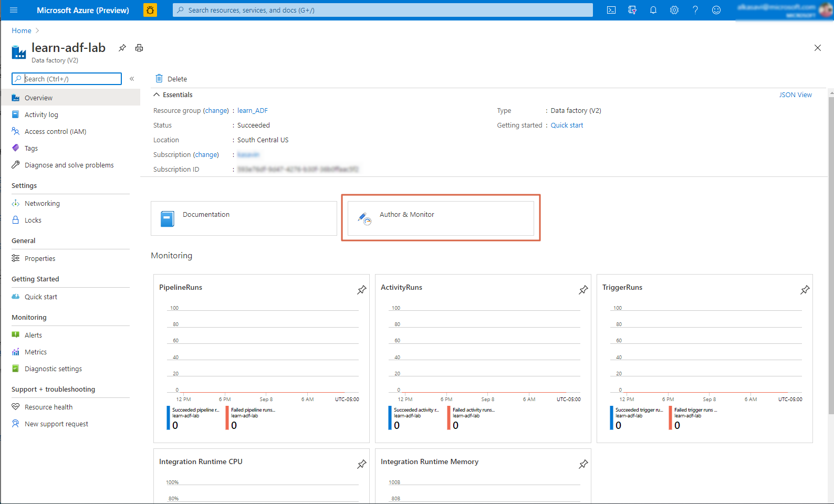Viewport: 834px width, 504px height.
Task: Collapse the left sidebar menu
Action: 132,79
